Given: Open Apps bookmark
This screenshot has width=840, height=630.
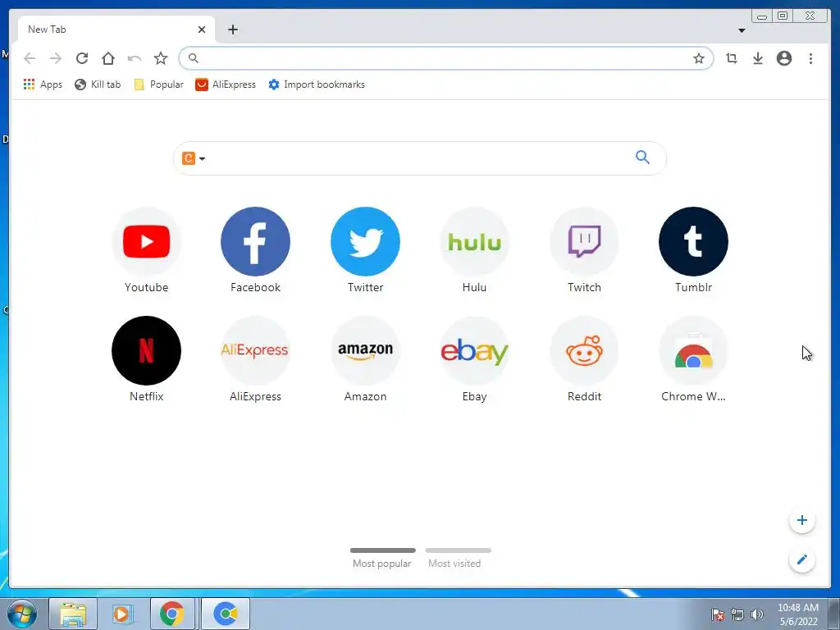Looking at the screenshot, I should coord(43,84).
